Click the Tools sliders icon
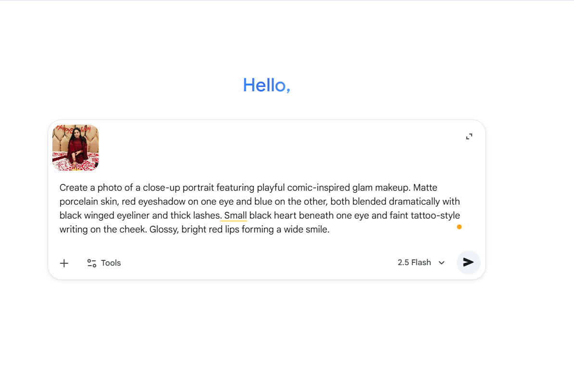Screen dimensions: 574x392 [x=91, y=263]
